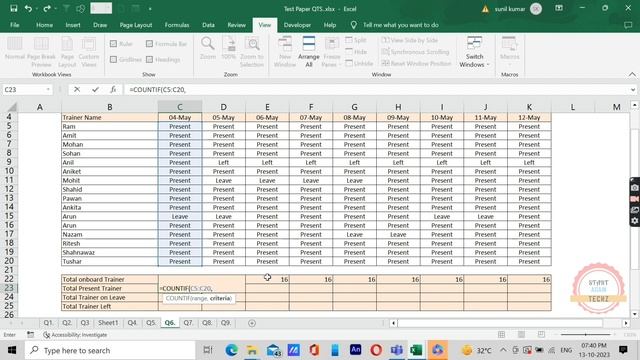Switch to the Formulas tab

(177, 25)
